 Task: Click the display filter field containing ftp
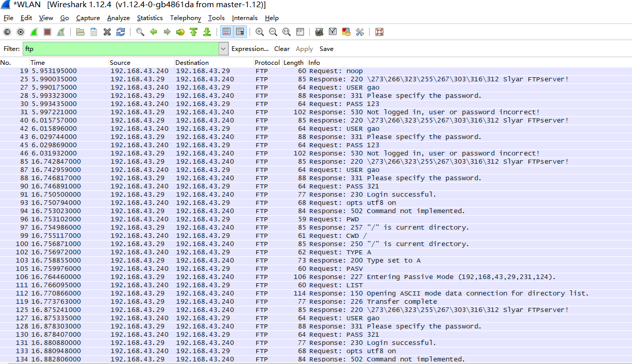tap(121, 49)
